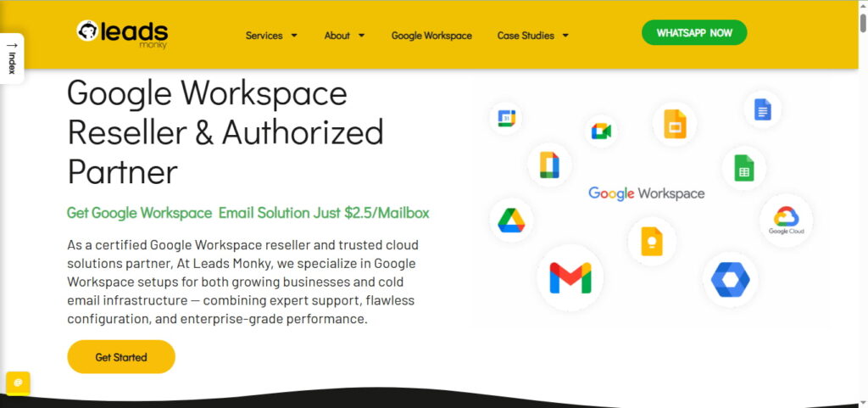The height and width of the screenshot is (408, 868).
Task: Select the yellow Google Slides icon
Action: [675, 125]
